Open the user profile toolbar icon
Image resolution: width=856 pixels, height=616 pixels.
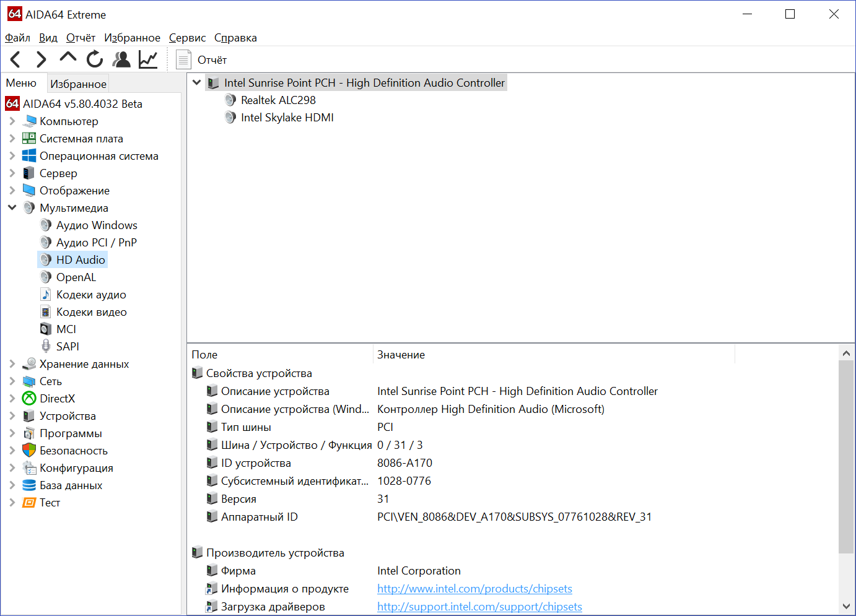pos(122,59)
